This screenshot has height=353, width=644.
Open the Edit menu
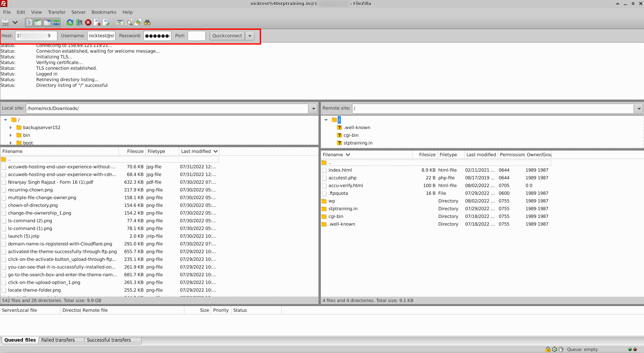21,12
